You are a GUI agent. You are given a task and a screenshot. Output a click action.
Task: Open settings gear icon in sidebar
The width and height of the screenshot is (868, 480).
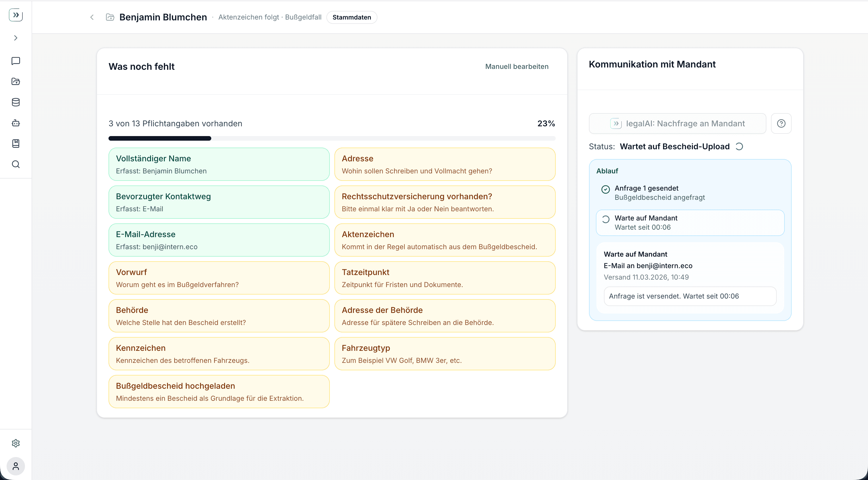16,443
